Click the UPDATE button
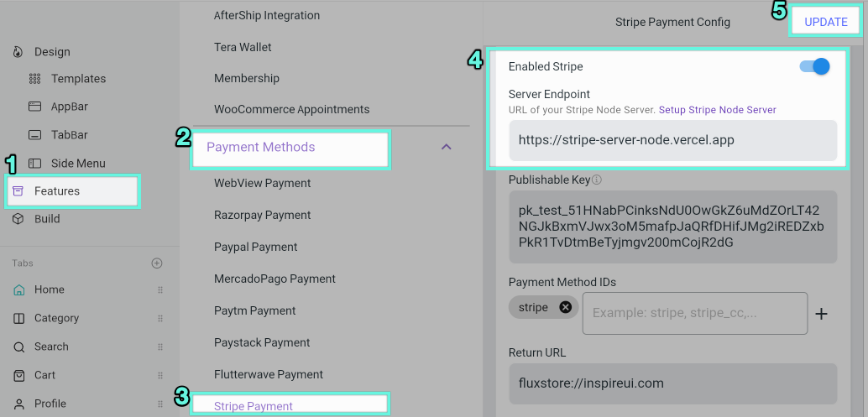This screenshot has height=417, width=868. coord(826,22)
